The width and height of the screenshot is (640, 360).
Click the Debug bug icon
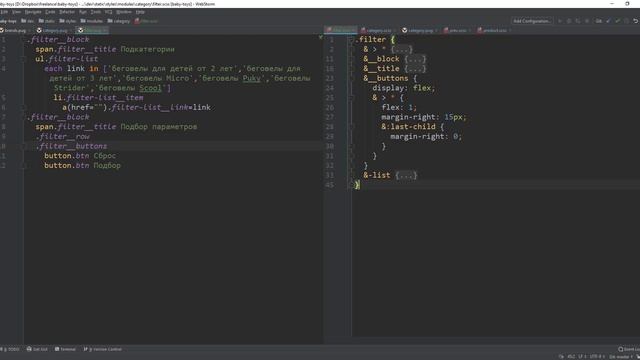click(569, 21)
